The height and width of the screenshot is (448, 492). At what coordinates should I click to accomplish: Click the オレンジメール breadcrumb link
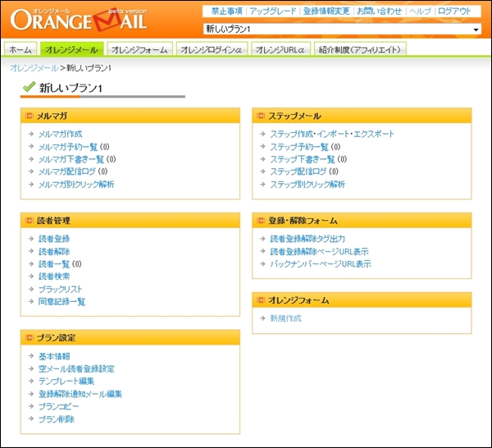point(34,68)
